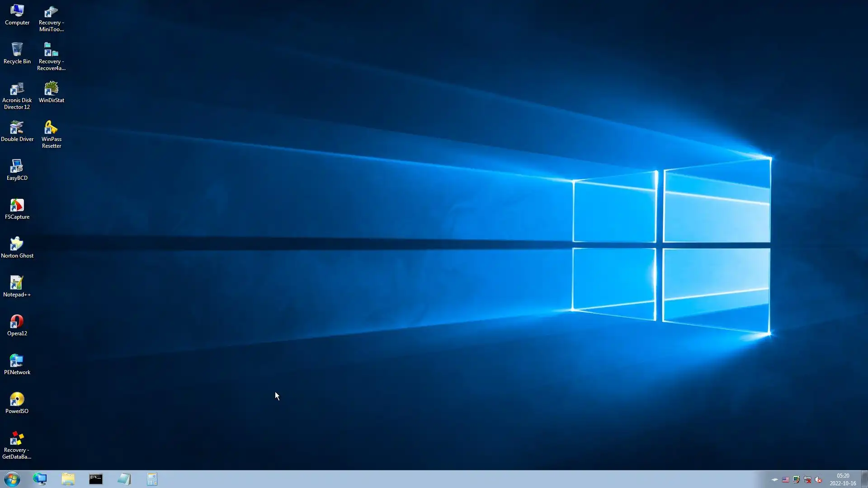Image resolution: width=868 pixels, height=488 pixels.
Task: Select the PowerISO desktop icon
Action: [x=17, y=403]
